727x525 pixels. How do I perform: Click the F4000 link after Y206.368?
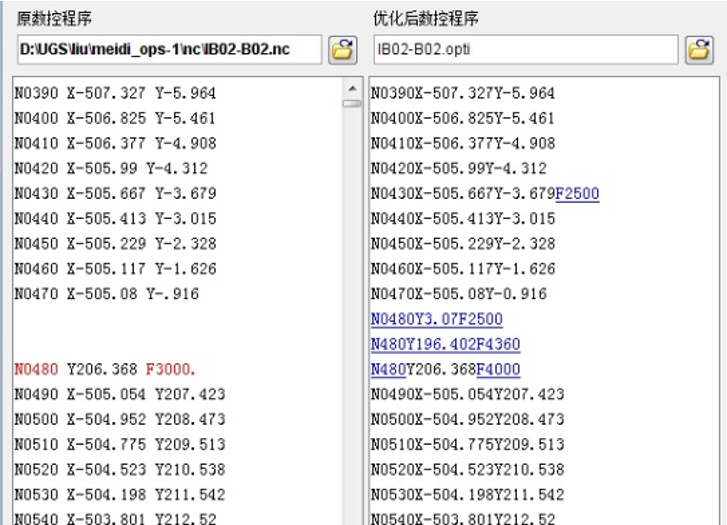(497, 369)
